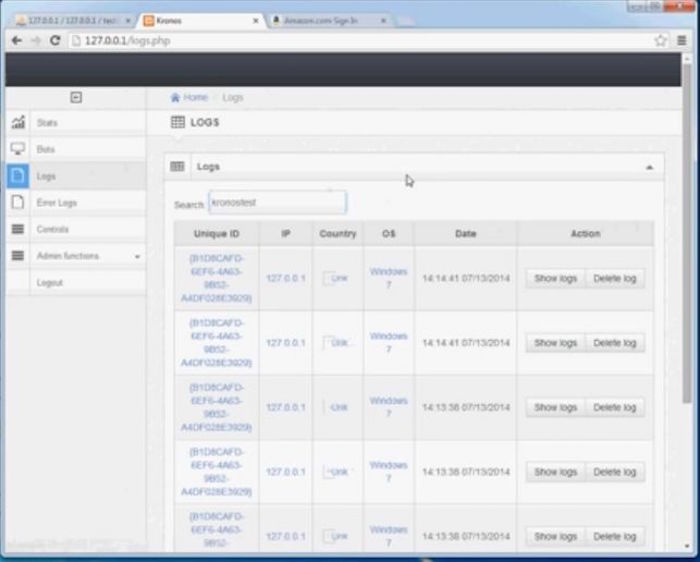Toggle the sidebar collapse button
This screenshot has height=562, width=700.
(76, 97)
